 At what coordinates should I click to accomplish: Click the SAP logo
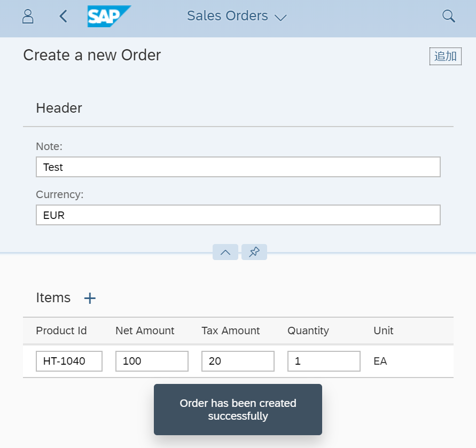coord(109,17)
